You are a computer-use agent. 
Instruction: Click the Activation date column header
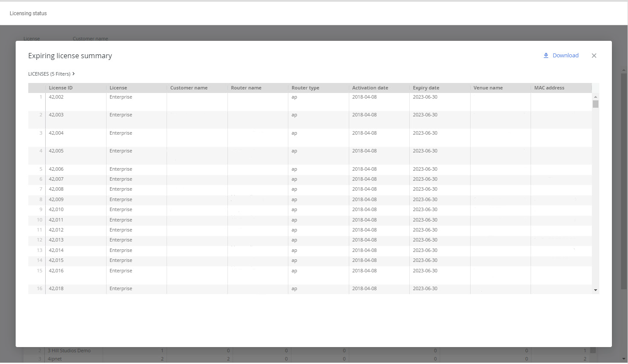coord(370,88)
